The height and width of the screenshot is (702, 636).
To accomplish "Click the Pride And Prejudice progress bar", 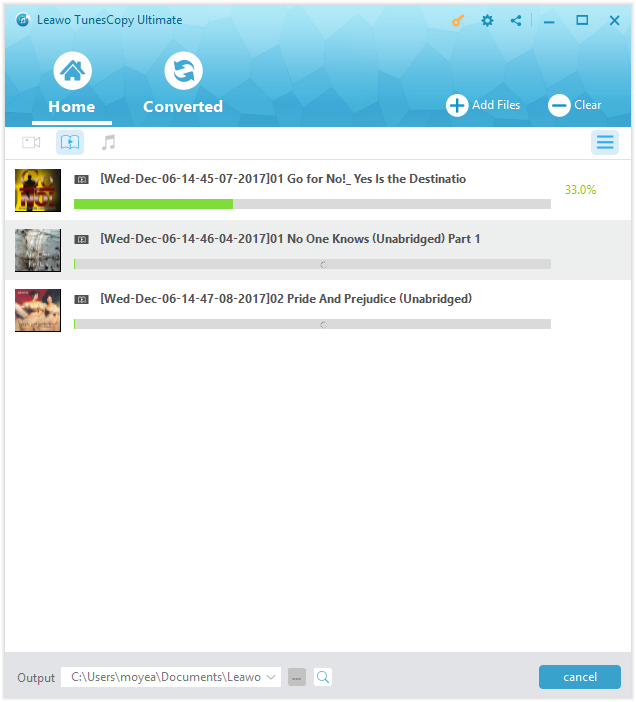I will (312, 324).
